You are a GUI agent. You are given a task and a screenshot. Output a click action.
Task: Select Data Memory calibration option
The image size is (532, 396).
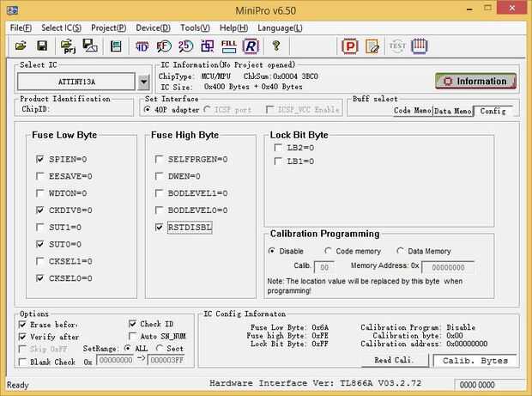tap(400, 251)
